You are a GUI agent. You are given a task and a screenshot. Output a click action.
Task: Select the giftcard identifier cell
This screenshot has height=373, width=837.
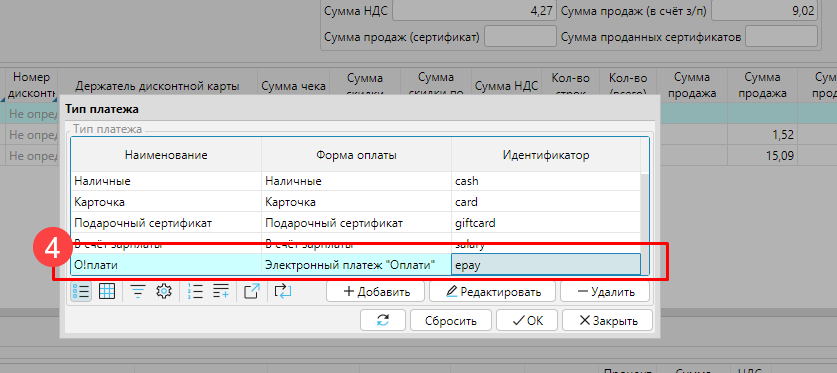point(546,223)
